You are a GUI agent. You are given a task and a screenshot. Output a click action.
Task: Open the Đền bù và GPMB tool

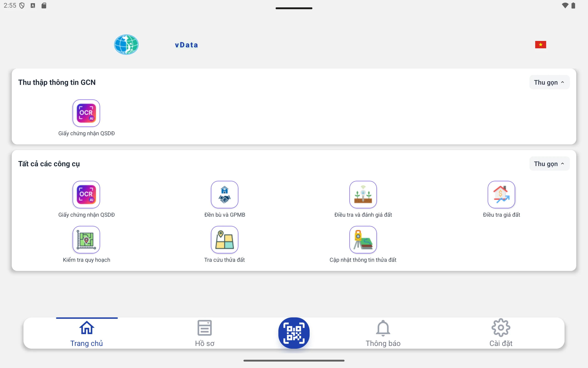click(224, 195)
